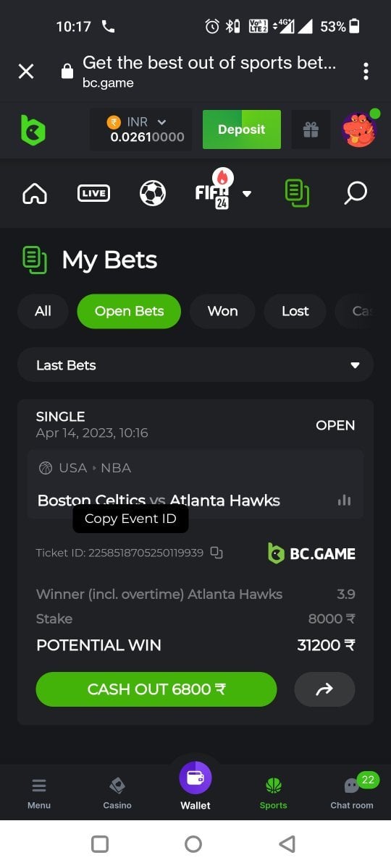
Task: Tap the BC.Game green logo
Action: coord(33,130)
